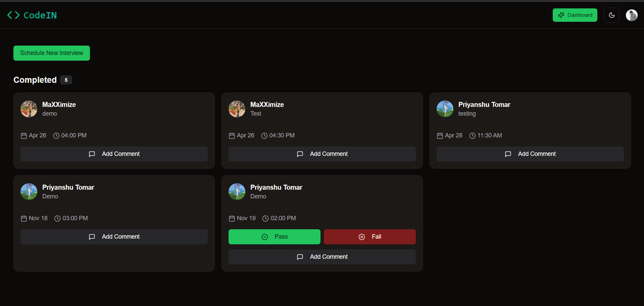Add Comment on Priyanshu Tomar testing card
644x306 pixels.
(x=530, y=154)
